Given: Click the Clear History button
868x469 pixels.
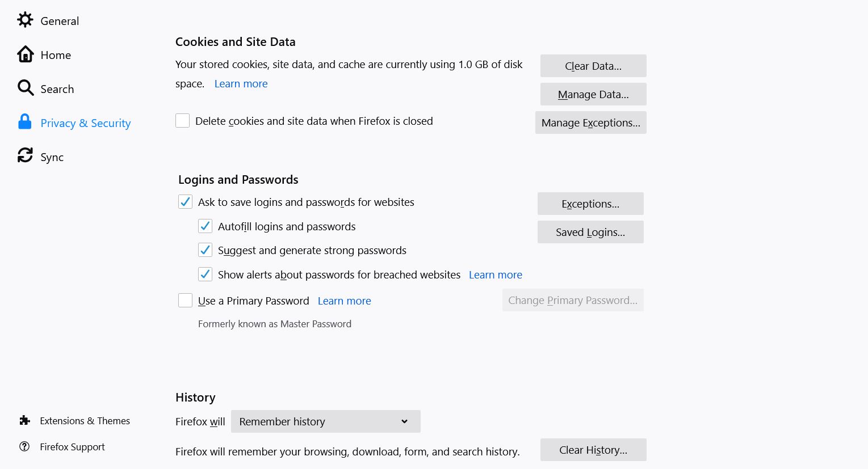Looking at the screenshot, I should click(593, 450).
